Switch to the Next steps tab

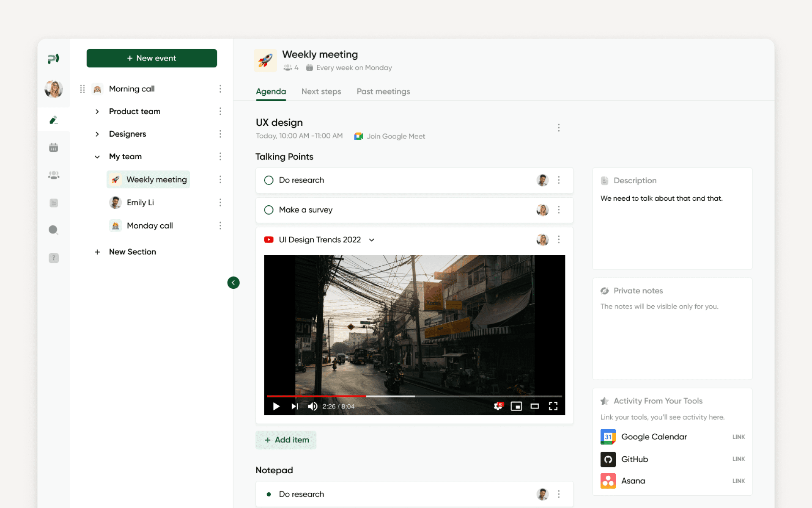321,91
